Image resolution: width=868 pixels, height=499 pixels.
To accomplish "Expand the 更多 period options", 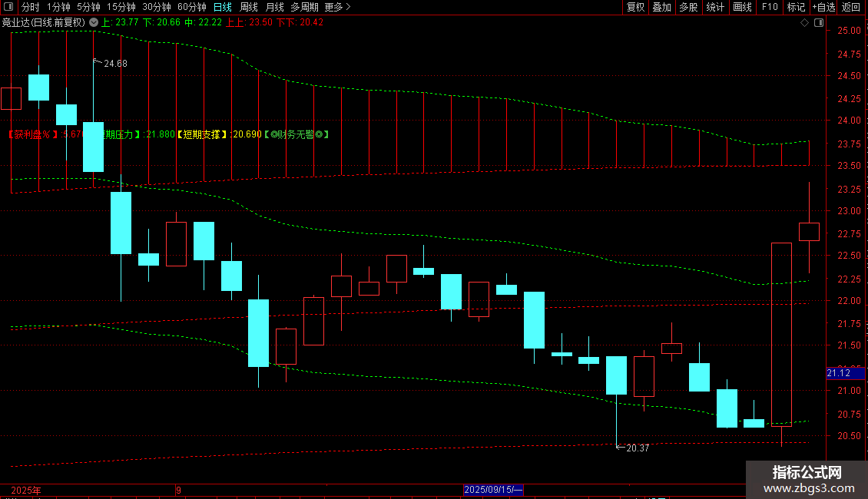I will (337, 7).
